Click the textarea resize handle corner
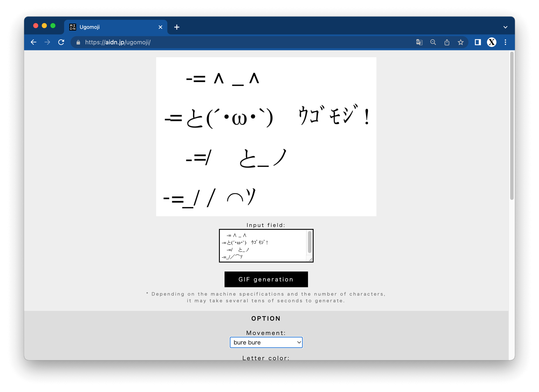 pos(310,260)
